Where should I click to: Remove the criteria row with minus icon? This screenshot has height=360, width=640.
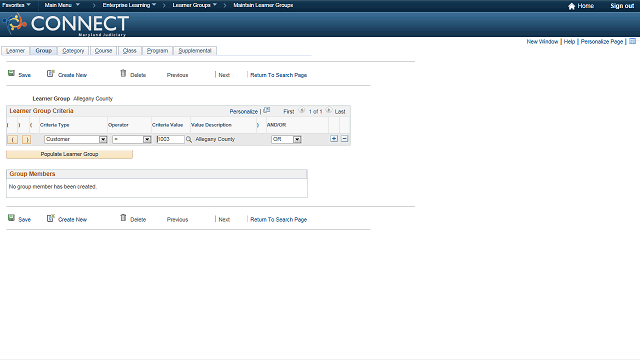[344, 139]
